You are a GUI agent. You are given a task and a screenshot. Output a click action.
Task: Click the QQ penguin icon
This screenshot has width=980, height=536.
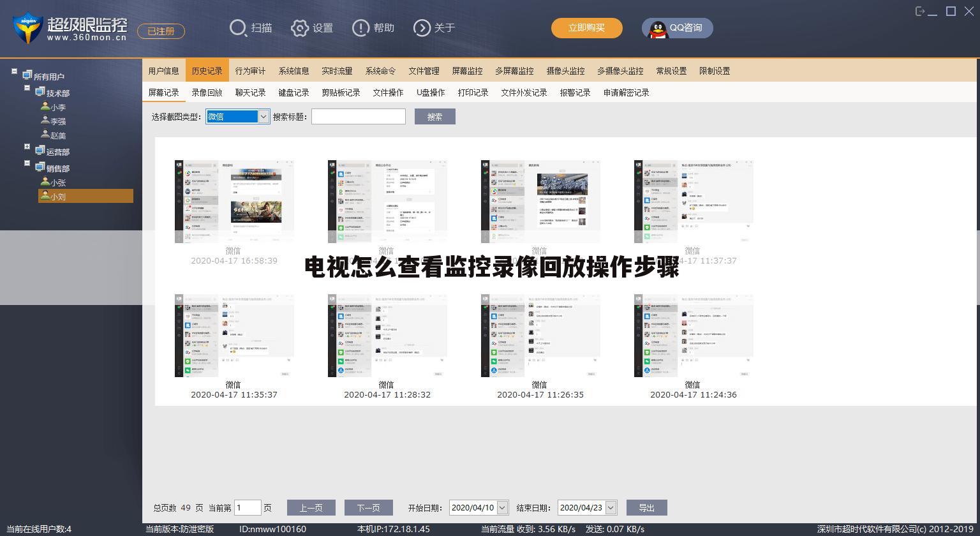(x=658, y=29)
